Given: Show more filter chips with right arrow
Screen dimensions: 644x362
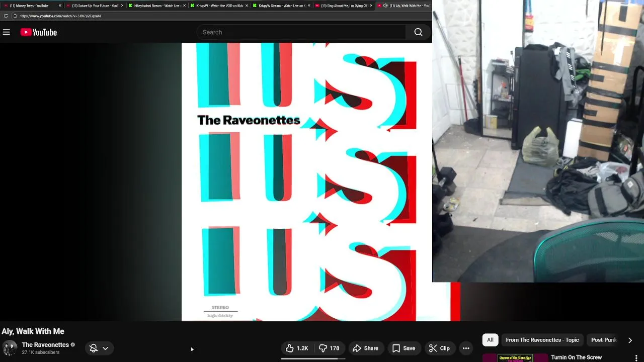Looking at the screenshot, I should 630,340.
